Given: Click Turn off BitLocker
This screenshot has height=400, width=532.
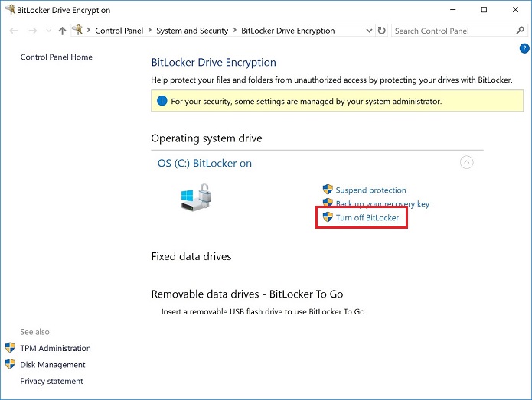Looking at the screenshot, I should (367, 218).
